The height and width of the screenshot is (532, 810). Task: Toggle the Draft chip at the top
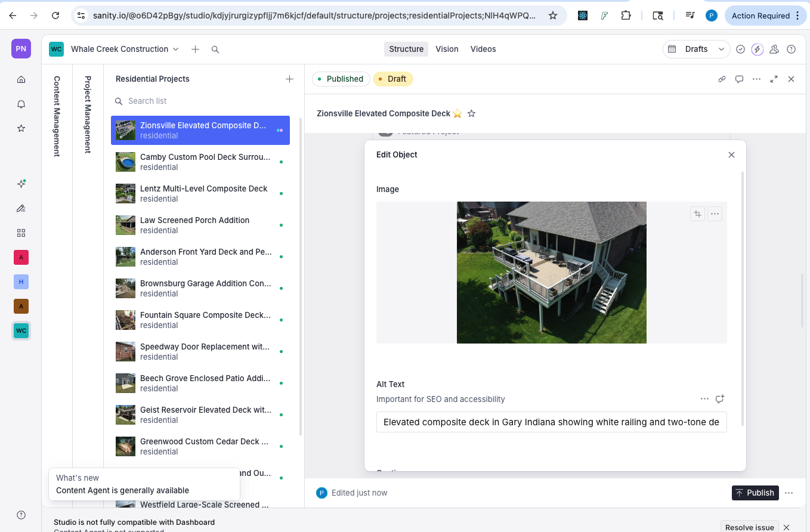tap(392, 78)
